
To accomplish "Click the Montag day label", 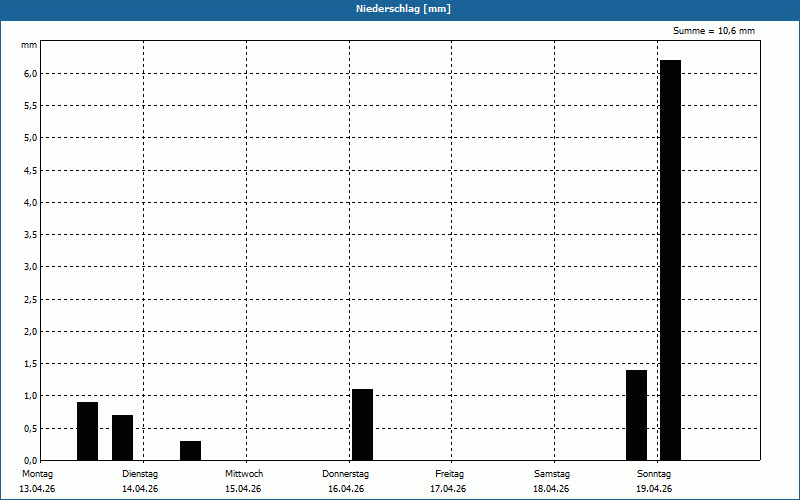I will pyautogui.click(x=37, y=474).
